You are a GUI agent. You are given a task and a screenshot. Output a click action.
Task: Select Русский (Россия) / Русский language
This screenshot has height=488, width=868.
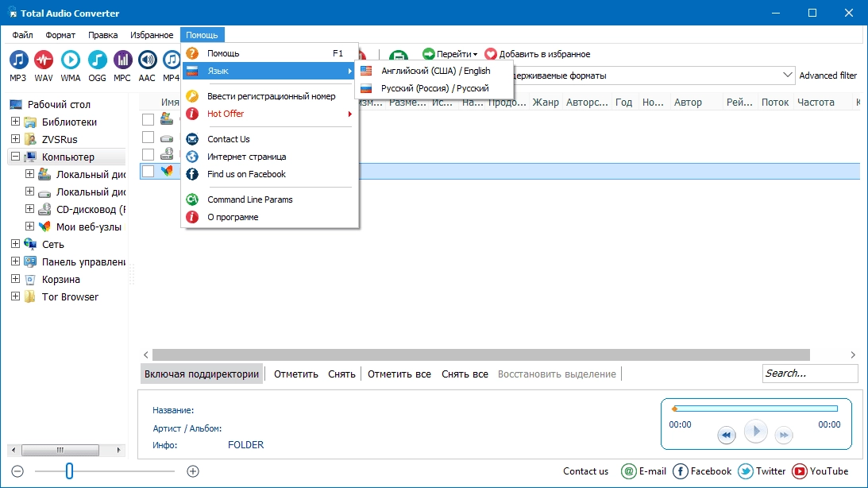click(434, 88)
